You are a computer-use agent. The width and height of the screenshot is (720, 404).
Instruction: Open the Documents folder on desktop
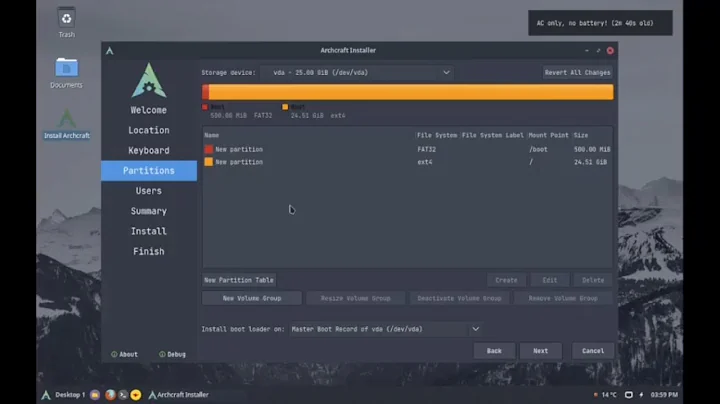67,73
